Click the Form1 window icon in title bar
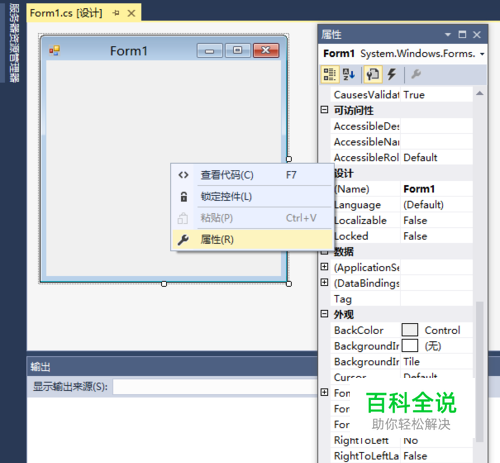Screen dimensions: 500x463 pos(54,51)
